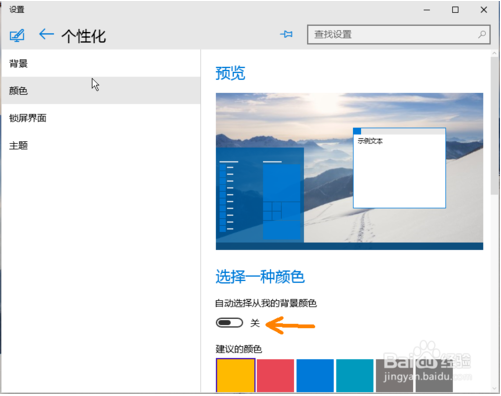Click the 建议的颜色 label
This screenshot has height=396, width=501.
click(x=239, y=349)
